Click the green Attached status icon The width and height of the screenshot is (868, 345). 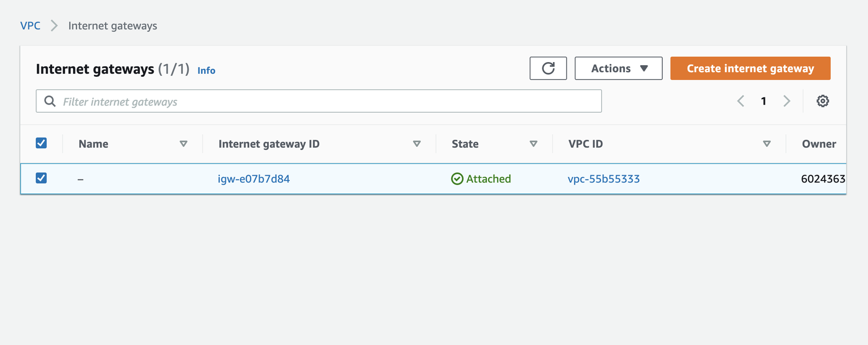[457, 179]
